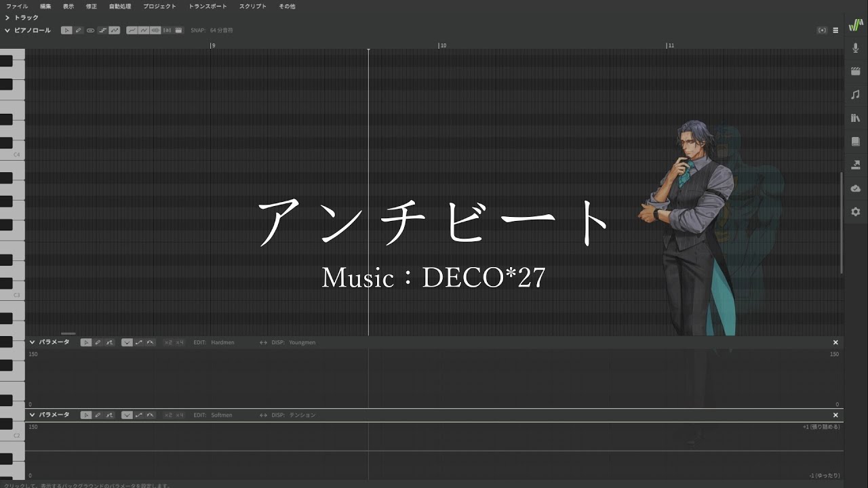The image size is (868, 488).
Task: Toggle the 101 display button in piano roll
Action: point(167,30)
